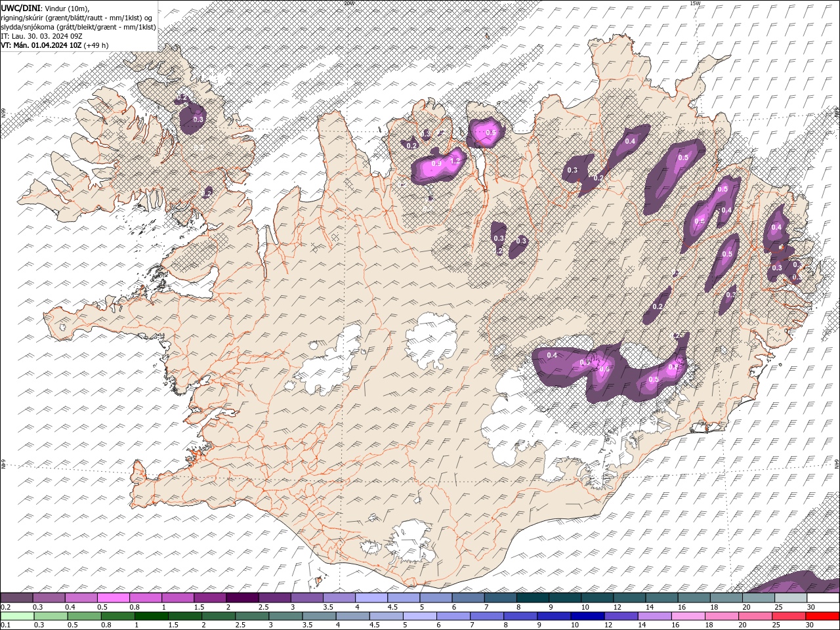The height and width of the screenshot is (630, 840).
Task: Click the 0.5 value inside the northern bright pink patch
Action: point(491,133)
